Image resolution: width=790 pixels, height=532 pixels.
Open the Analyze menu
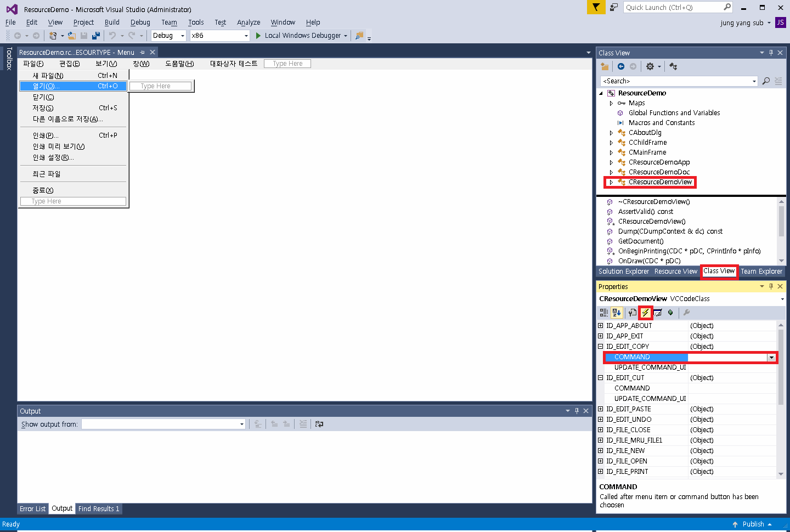pyautogui.click(x=249, y=22)
